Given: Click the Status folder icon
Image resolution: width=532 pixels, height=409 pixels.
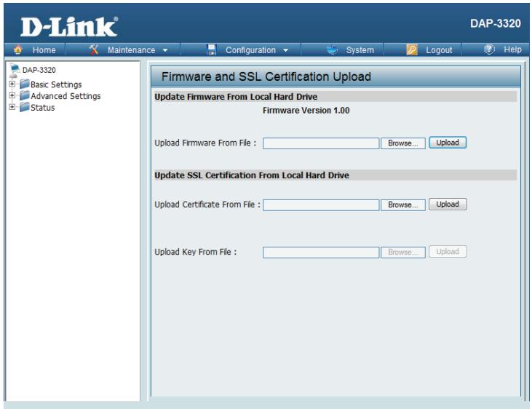Looking at the screenshot, I should tap(25, 107).
